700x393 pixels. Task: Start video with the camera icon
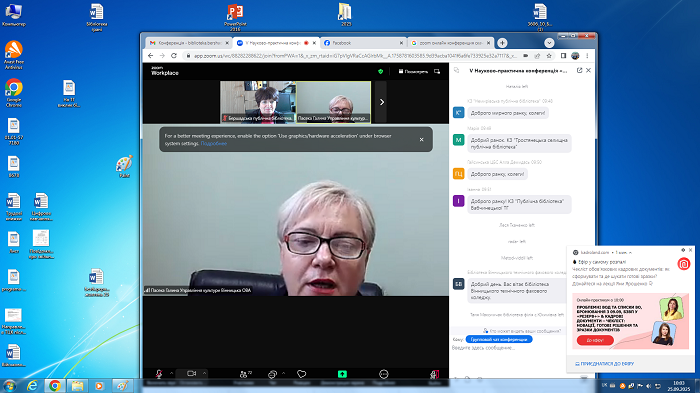(x=192, y=373)
